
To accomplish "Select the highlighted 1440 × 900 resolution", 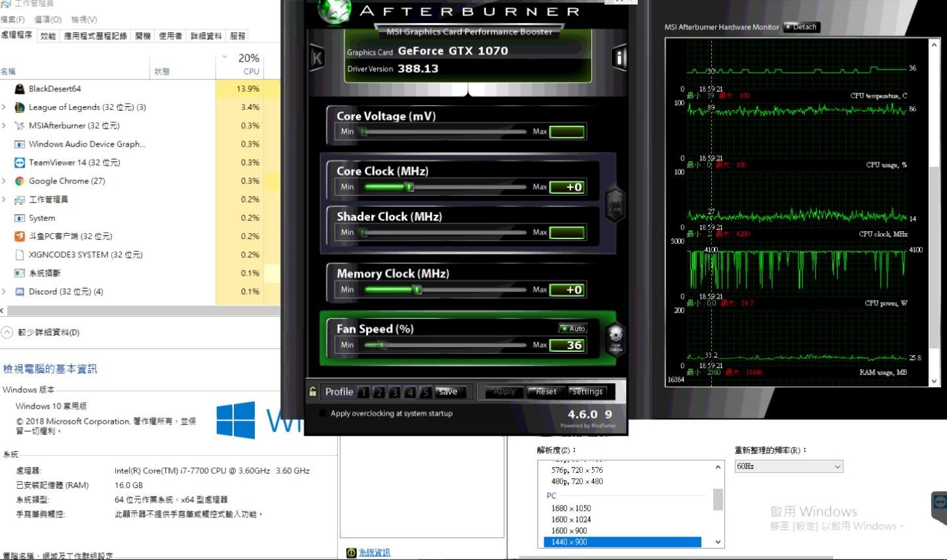I will click(x=622, y=542).
